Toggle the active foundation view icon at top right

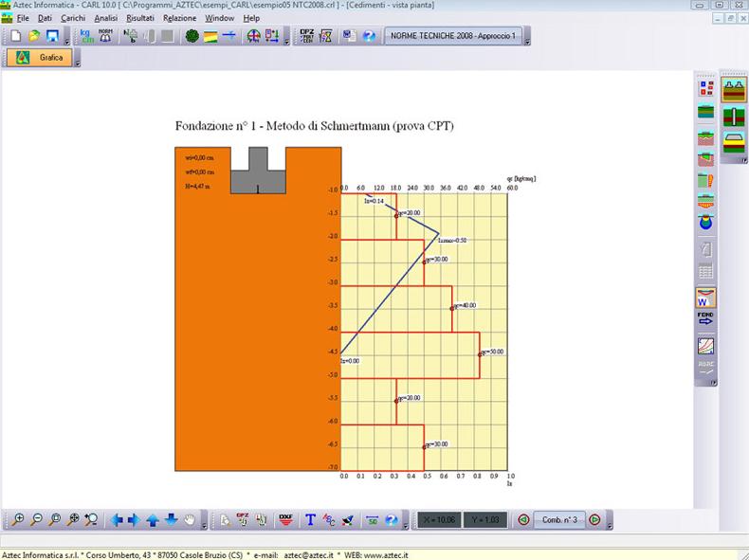734,90
